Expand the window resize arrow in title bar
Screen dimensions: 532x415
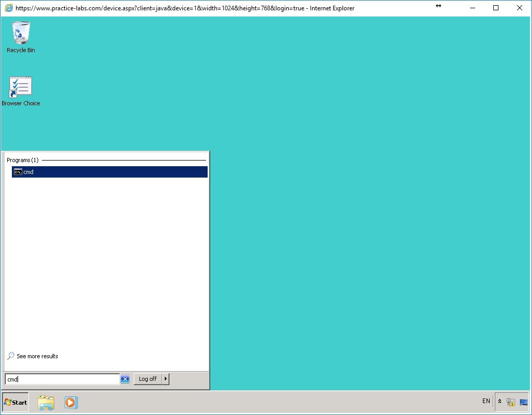pyautogui.click(x=439, y=6)
